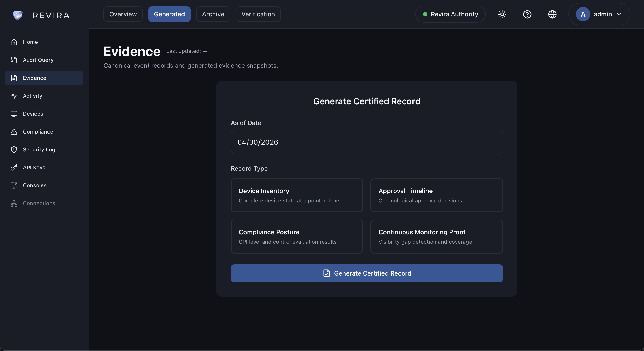The height and width of the screenshot is (351, 644).
Task: Click the admin username label
Action: [603, 14]
